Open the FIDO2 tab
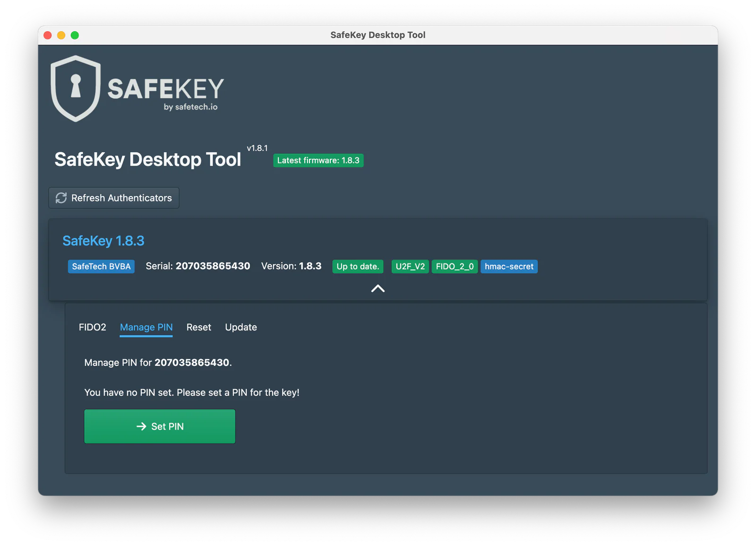Viewport: 756px width, 546px height. pos(93,327)
